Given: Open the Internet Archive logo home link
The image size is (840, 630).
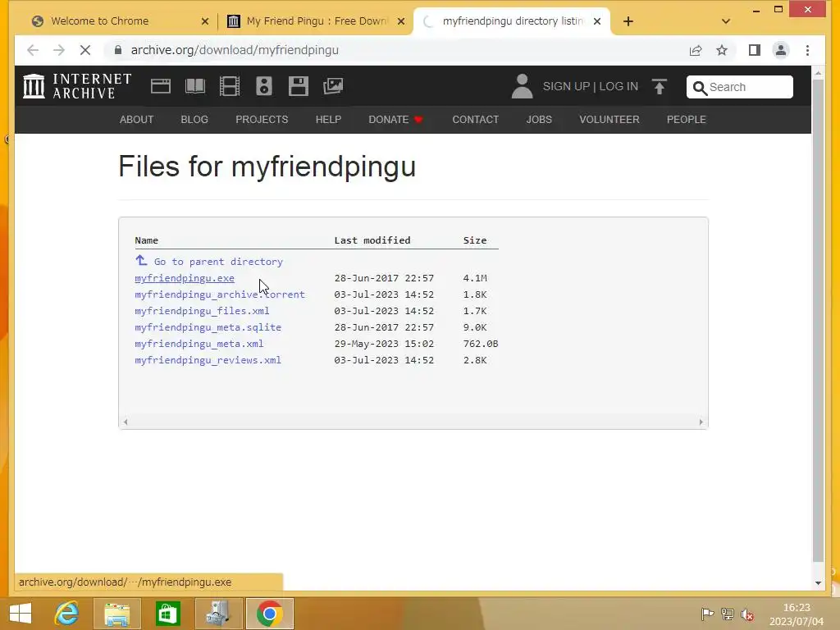Looking at the screenshot, I should (77, 86).
